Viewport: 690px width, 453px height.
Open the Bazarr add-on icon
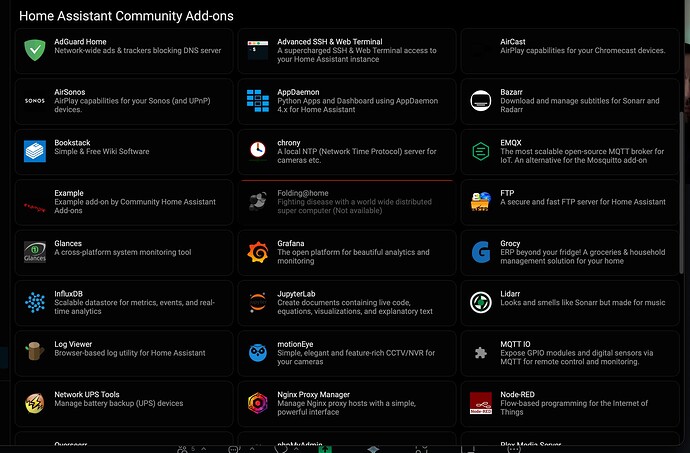point(481,101)
